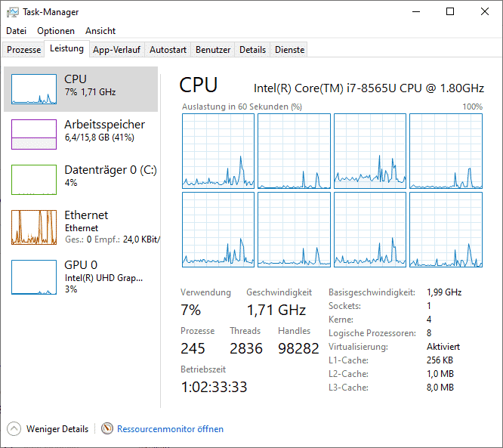This screenshot has height=448, width=503.
Task: Click the Ressourcenmonitor gauge icon
Action: 107,428
